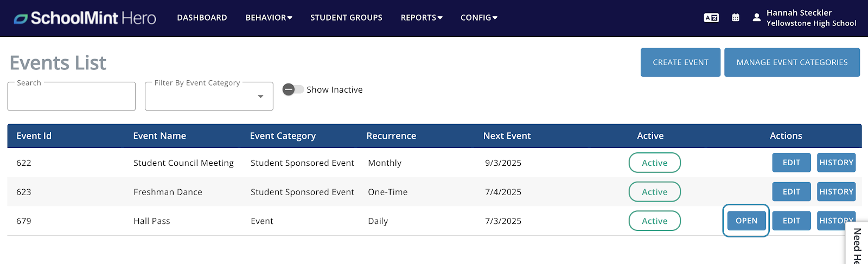Open the Hall Pass event

tap(746, 221)
